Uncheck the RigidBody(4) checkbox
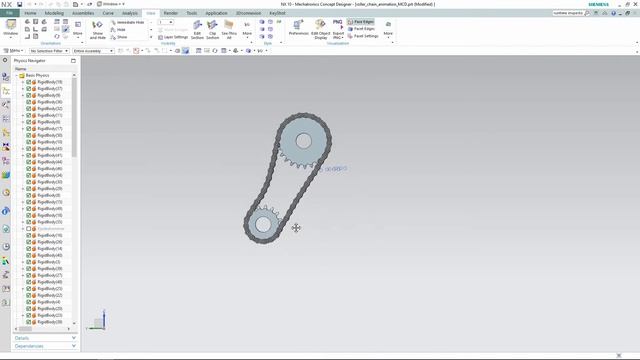 (29, 302)
